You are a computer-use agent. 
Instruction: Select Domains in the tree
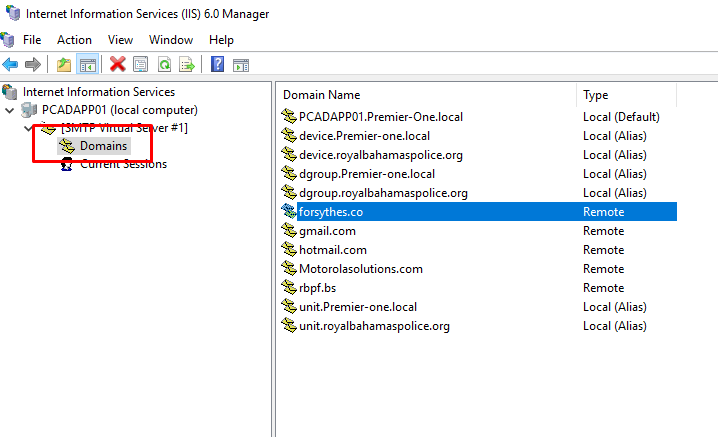click(103, 146)
